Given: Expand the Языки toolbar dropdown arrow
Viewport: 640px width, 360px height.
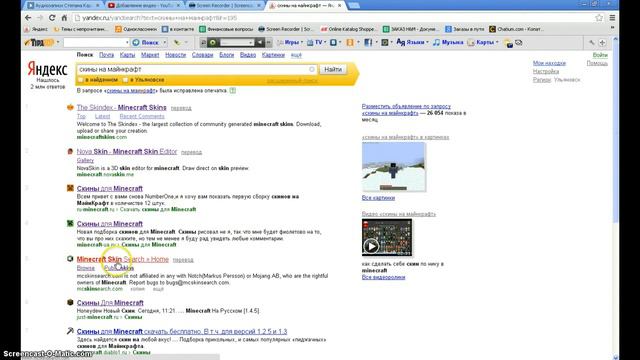Looking at the screenshot, I should click(x=427, y=42).
